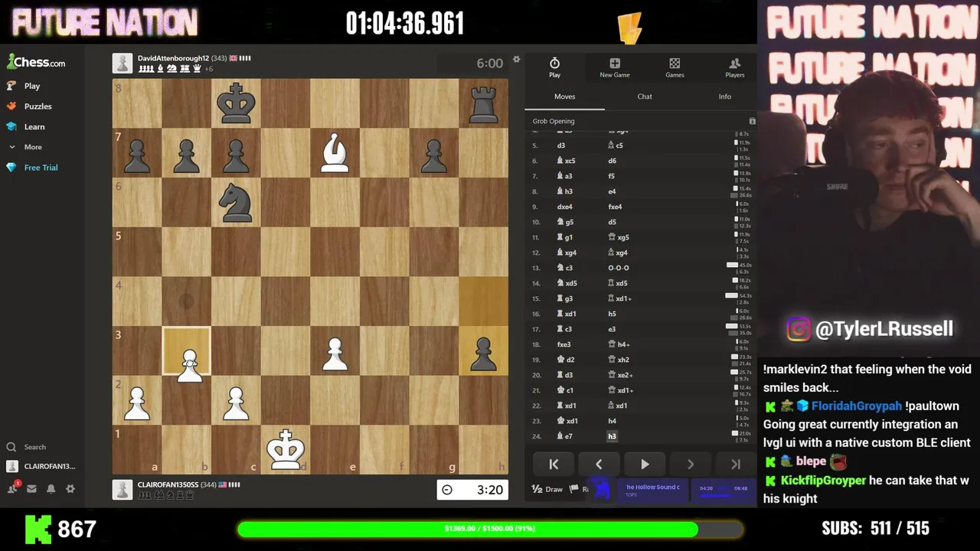
Task: Jump to last move button
Action: [x=736, y=465]
